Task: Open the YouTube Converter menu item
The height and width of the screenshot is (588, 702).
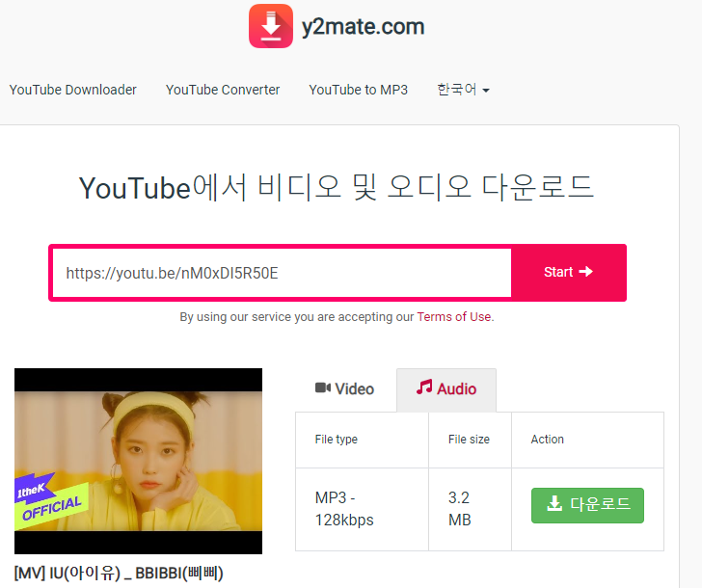Action: point(223,90)
